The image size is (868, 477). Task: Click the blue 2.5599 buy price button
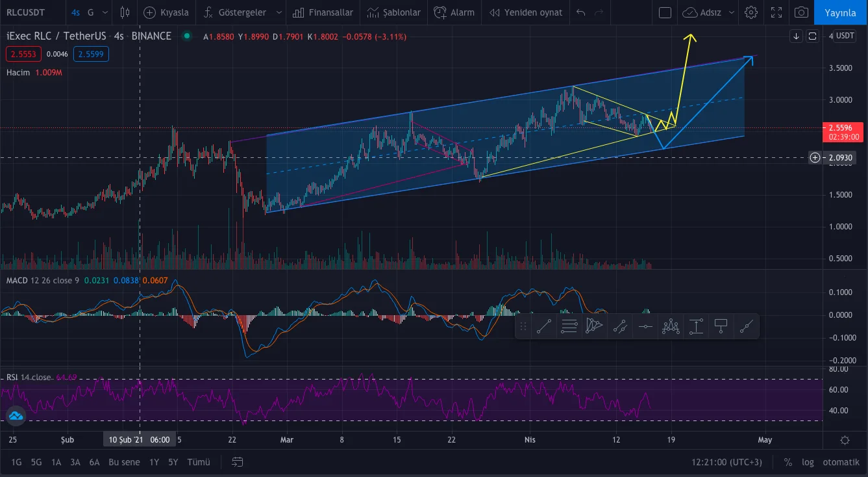point(91,54)
